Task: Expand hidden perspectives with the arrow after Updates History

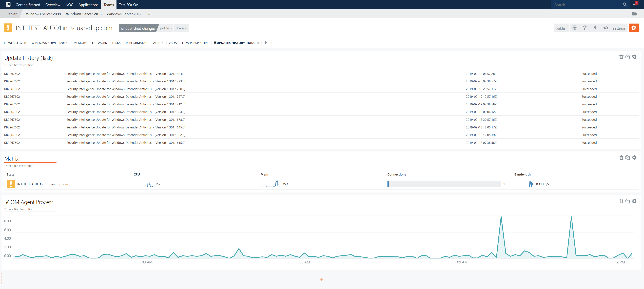Action: click(266, 43)
